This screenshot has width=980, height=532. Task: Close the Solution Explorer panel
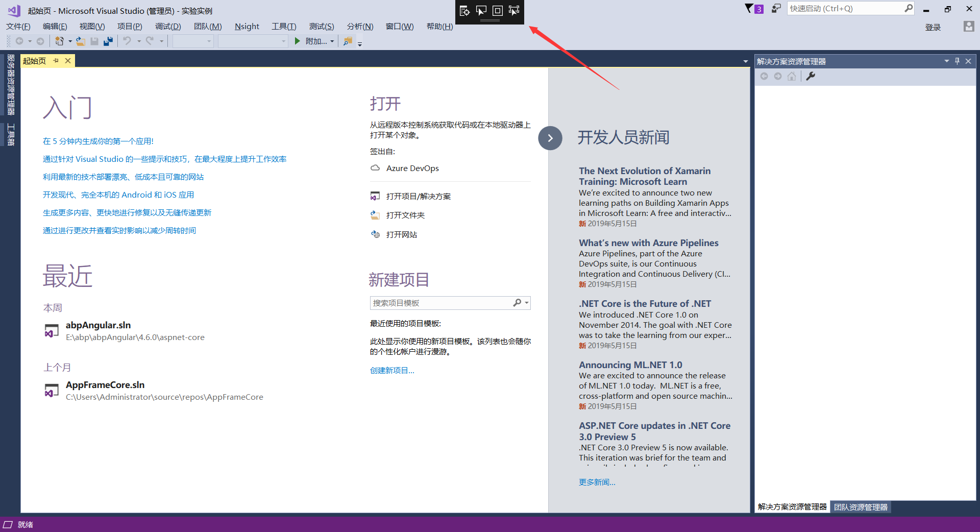968,61
